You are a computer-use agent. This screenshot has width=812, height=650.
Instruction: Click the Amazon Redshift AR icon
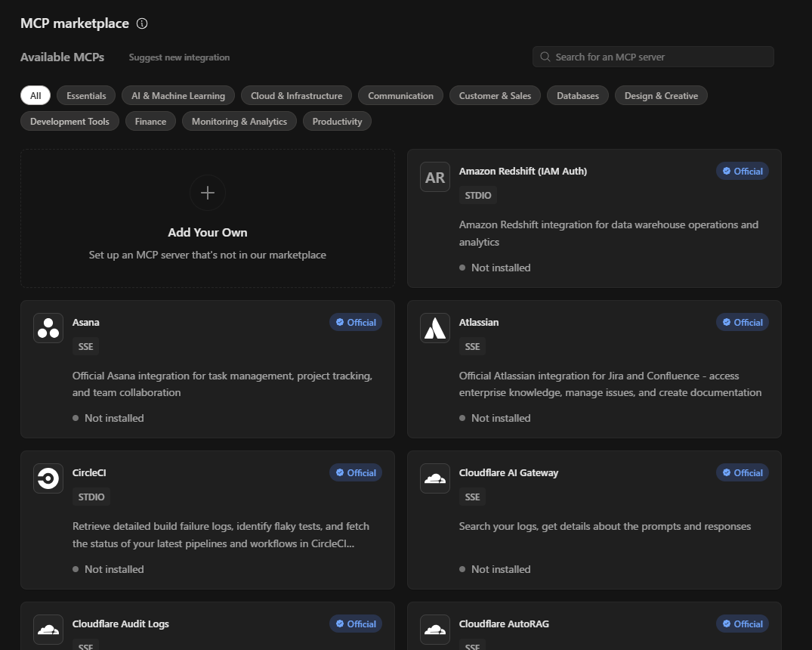pos(435,177)
